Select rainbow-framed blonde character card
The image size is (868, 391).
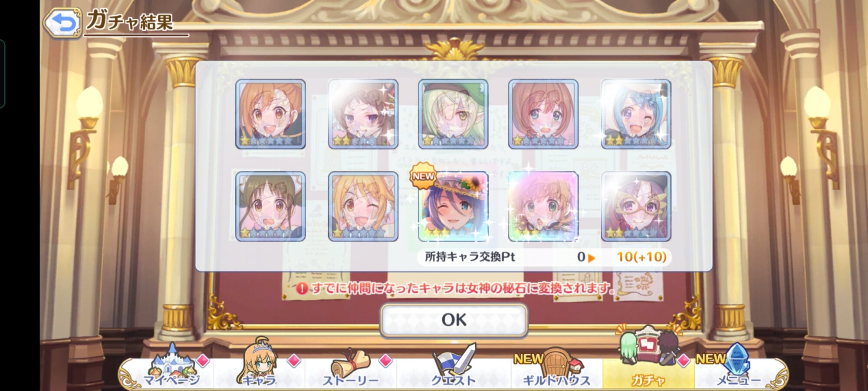coord(543,206)
